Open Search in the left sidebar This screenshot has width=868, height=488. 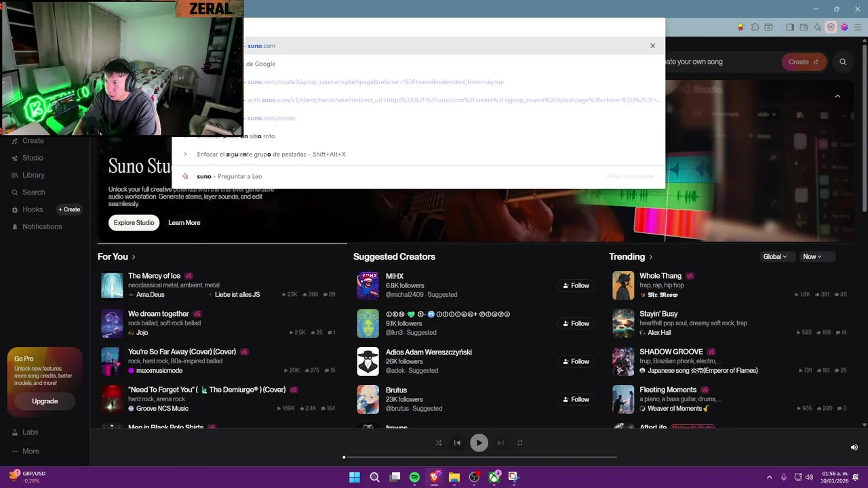tap(28, 192)
